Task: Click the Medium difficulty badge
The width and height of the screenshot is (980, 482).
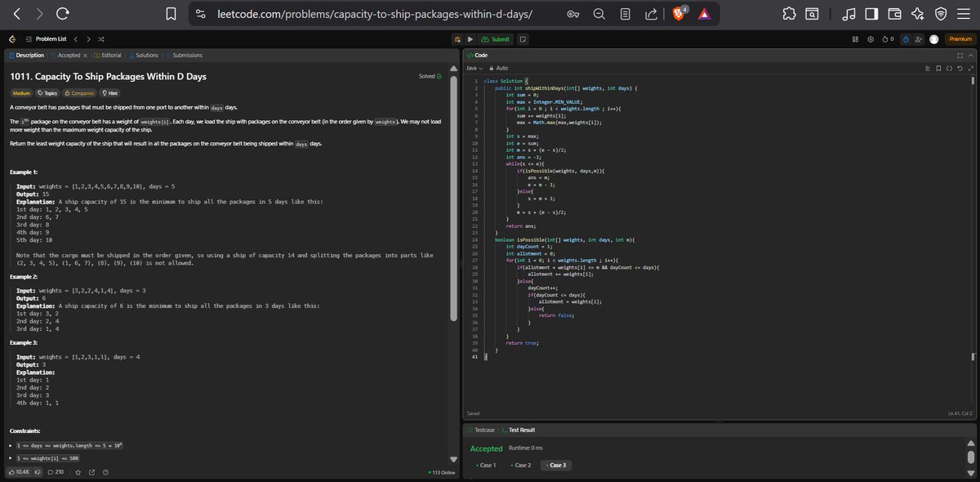Action: click(20, 93)
